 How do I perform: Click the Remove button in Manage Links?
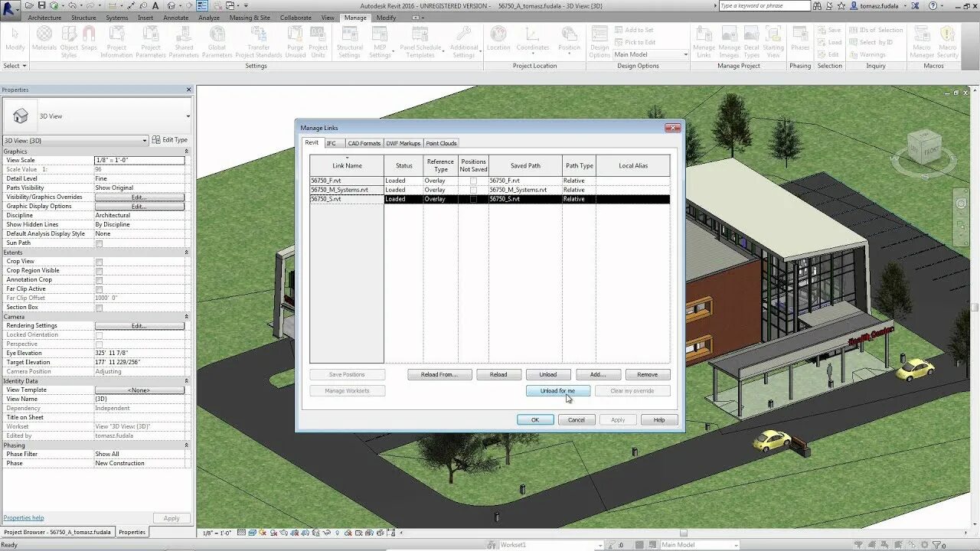[648, 375]
